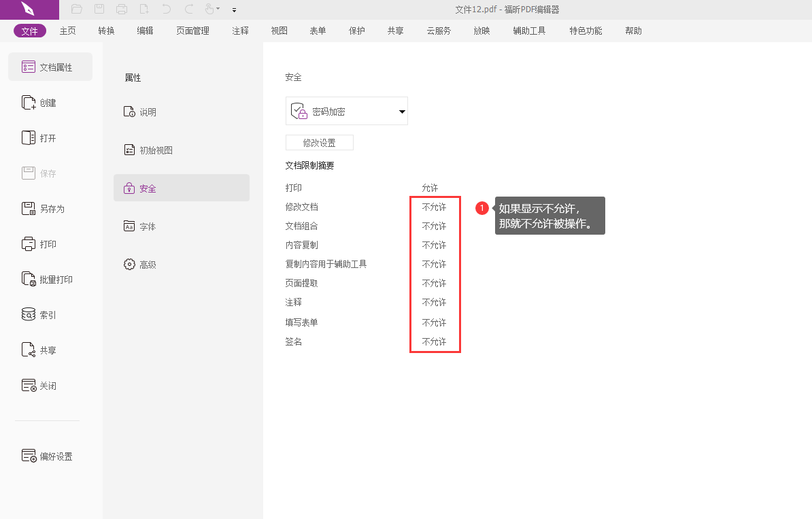Viewport: 812px width, 519px height.
Task: Open the 页面管理 (Page Management) tab
Action: pos(192,31)
